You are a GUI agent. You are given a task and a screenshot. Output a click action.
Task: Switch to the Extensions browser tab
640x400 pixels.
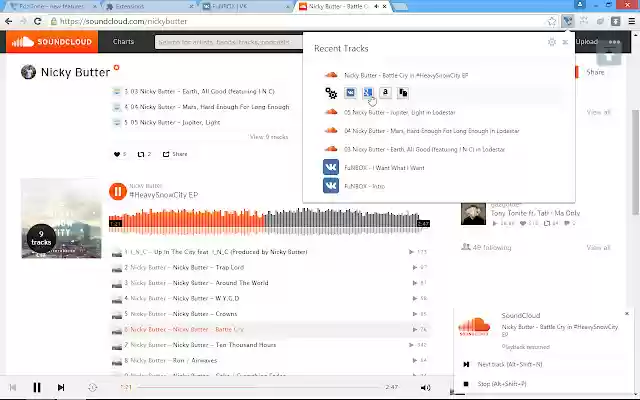tap(148, 6)
